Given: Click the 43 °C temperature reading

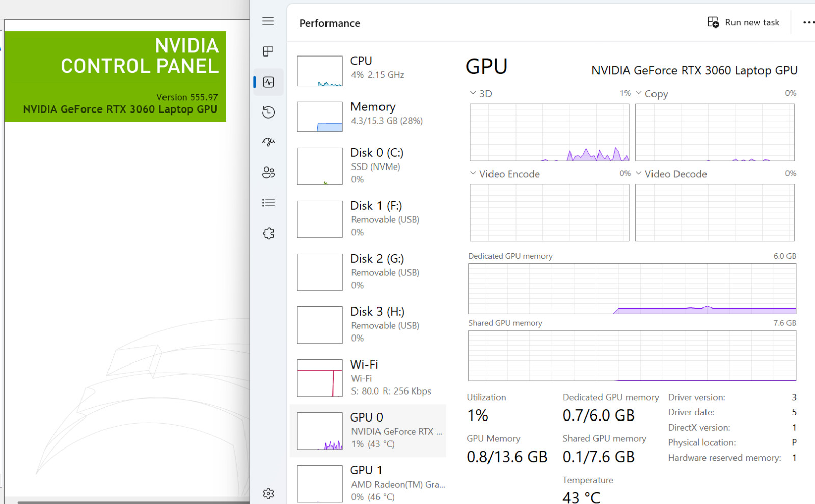Looking at the screenshot, I should point(581,497).
